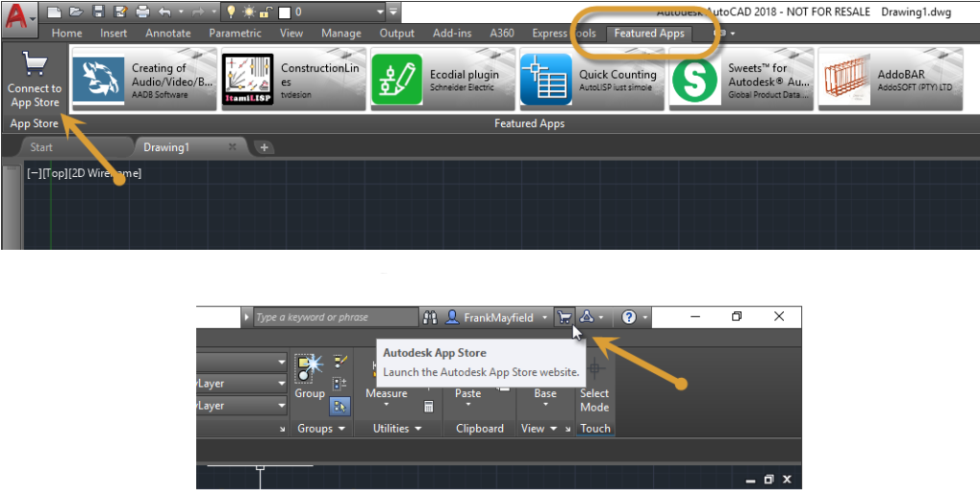Switch to the Output ribbon tab
This screenshot has width=980, height=490.
[397, 33]
